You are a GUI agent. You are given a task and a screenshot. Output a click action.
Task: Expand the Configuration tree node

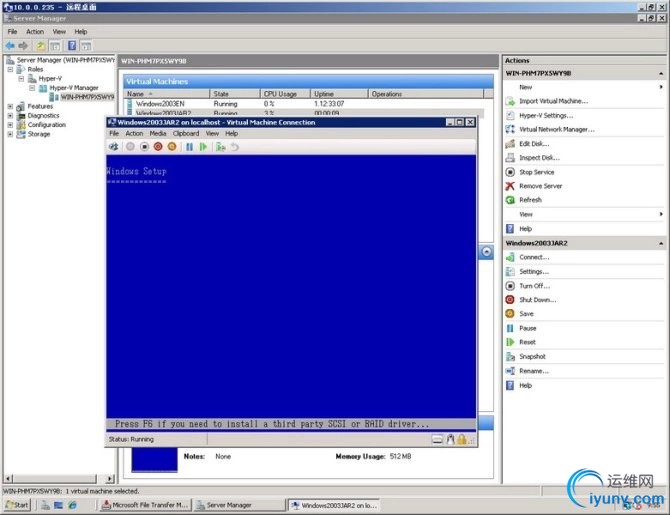point(10,125)
